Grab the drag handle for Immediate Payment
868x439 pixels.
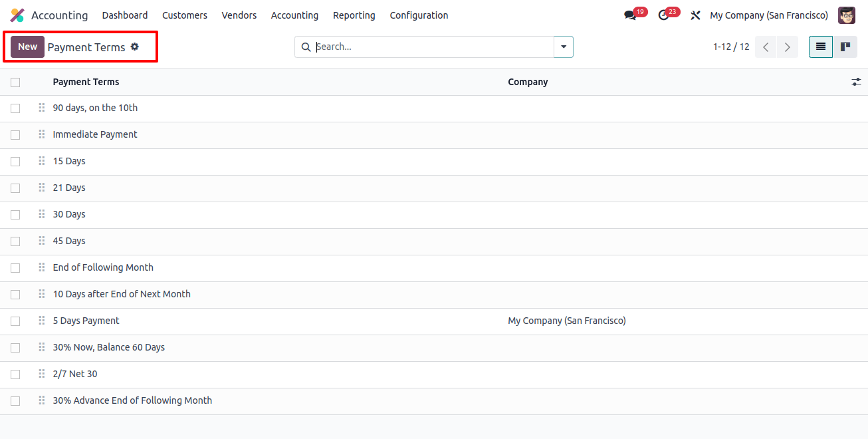point(42,134)
